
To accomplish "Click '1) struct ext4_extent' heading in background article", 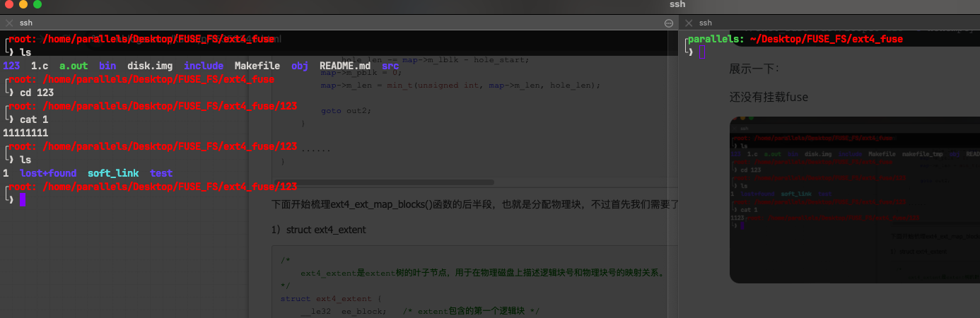I will point(319,230).
